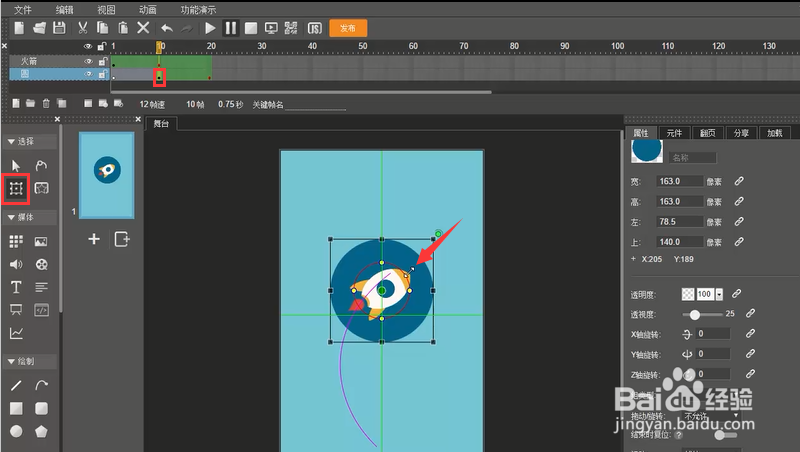The image size is (800, 452).
Task: Toggle lock for all layers in header
Action: [102, 46]
